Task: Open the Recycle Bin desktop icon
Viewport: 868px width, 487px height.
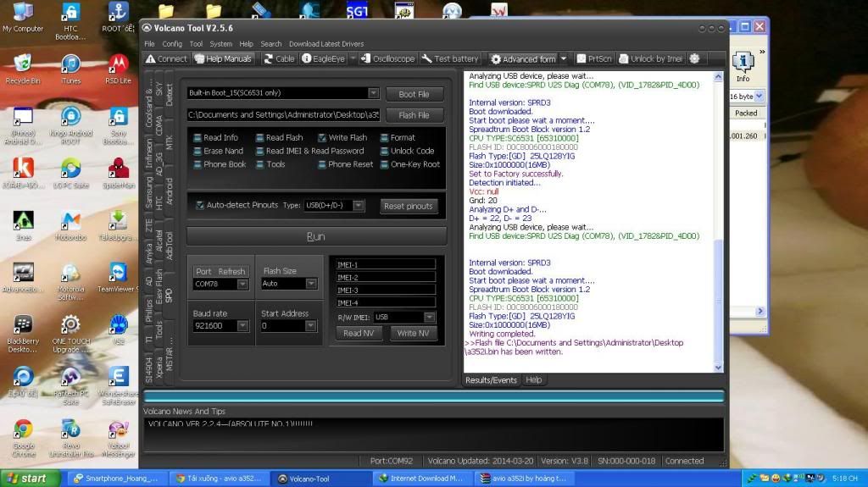Action: click(x=23, y=69)
